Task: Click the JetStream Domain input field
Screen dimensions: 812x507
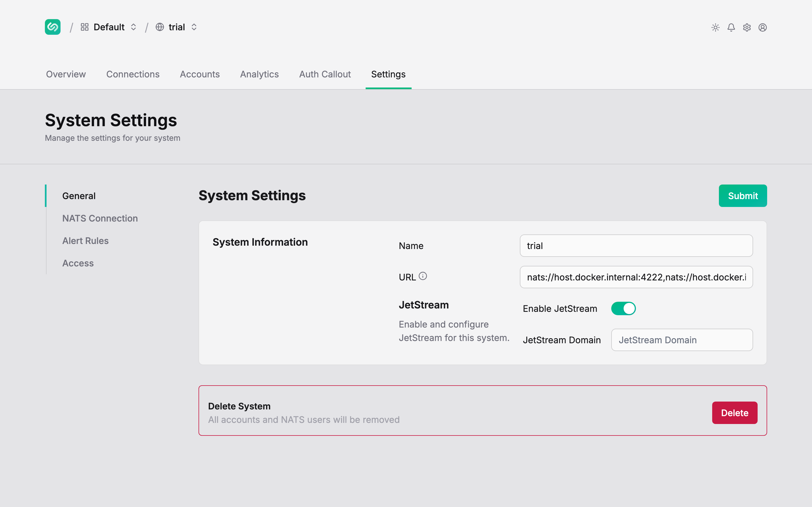Action: coord(682,340)
